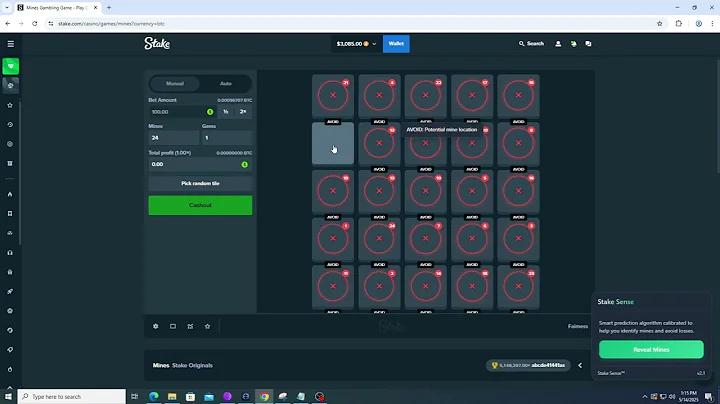The image size is (720, 404).
Task: Click the Total profit field
Action: (x=200, y=164)
